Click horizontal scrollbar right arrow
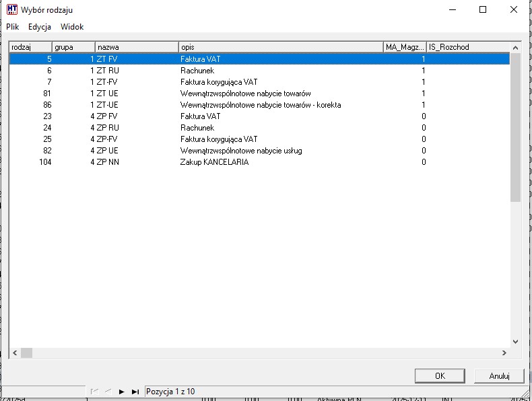 504,353
